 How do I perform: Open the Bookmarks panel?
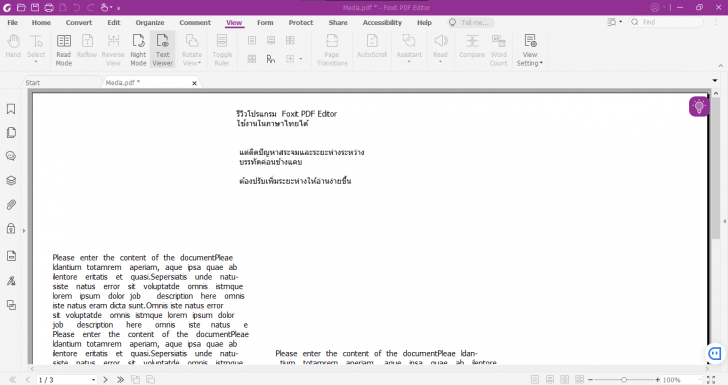point(11,109)
